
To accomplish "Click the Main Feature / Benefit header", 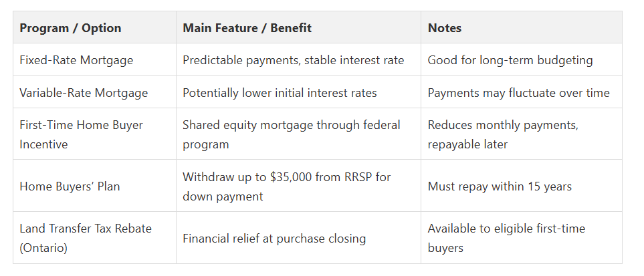I will pyautogui.click(x=298, y=27).
